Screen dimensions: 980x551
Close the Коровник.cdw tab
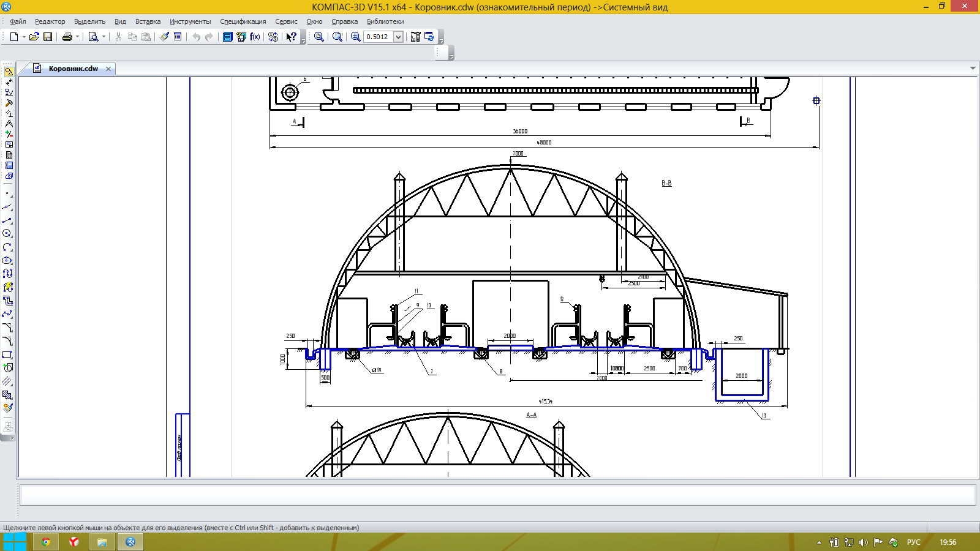108,69
